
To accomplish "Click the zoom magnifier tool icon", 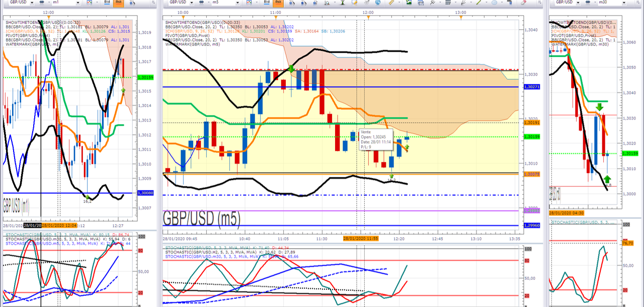I will click(327, 3).
